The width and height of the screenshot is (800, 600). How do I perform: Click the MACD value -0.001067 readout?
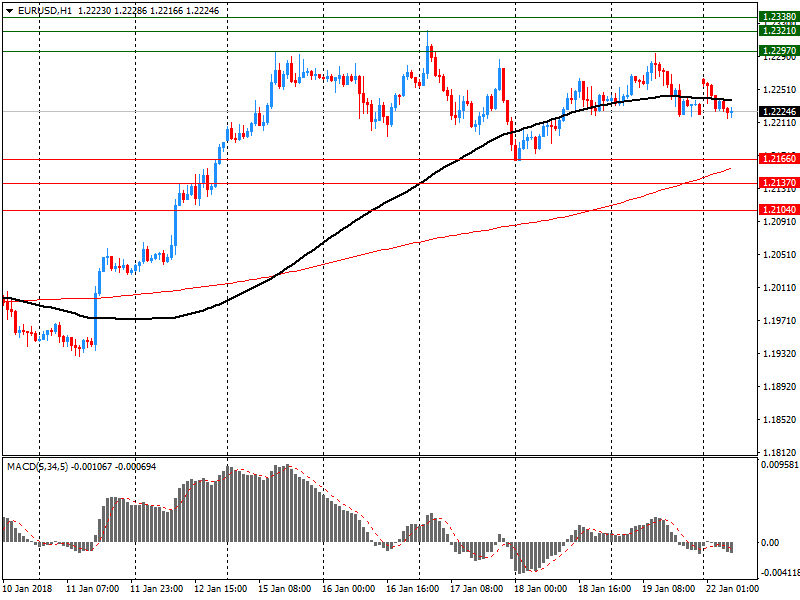tap(91, 467)
